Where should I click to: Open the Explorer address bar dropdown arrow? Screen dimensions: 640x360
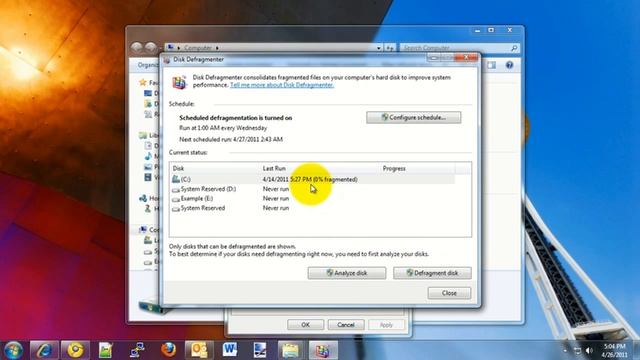[x=379, y=48]
